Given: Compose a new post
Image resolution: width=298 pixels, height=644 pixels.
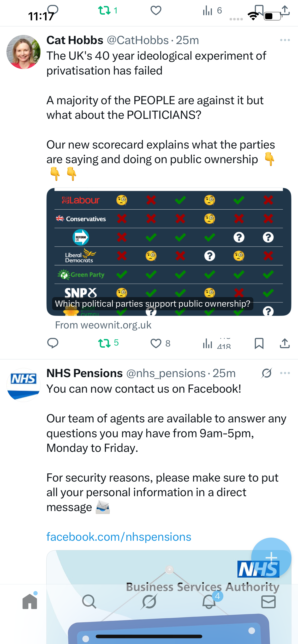Looking at the screenshot, I should [271, 558].
